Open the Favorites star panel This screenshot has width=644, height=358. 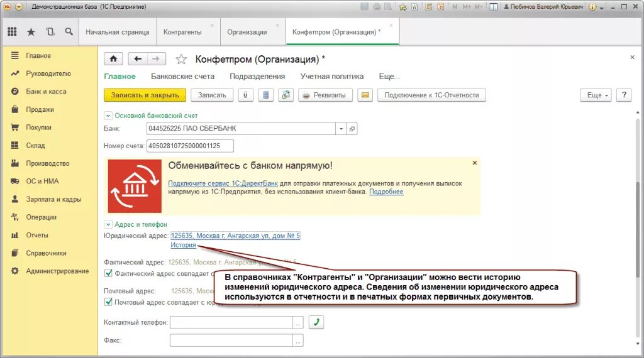31,31
